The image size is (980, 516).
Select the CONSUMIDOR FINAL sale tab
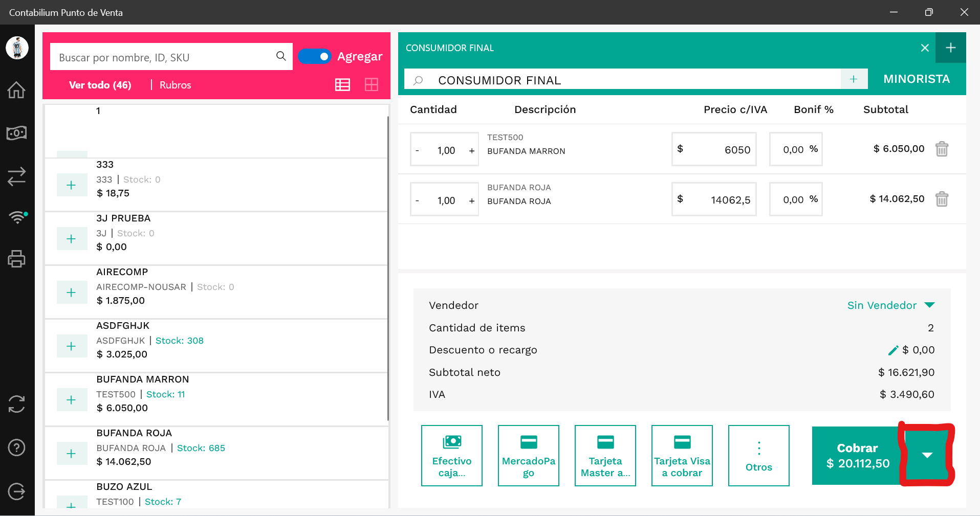click(450, 48)
